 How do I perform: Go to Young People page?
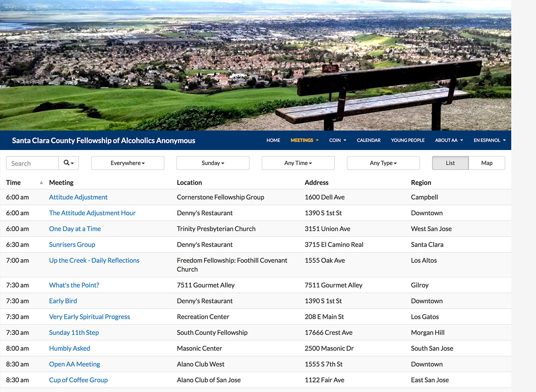click(408, 140)
